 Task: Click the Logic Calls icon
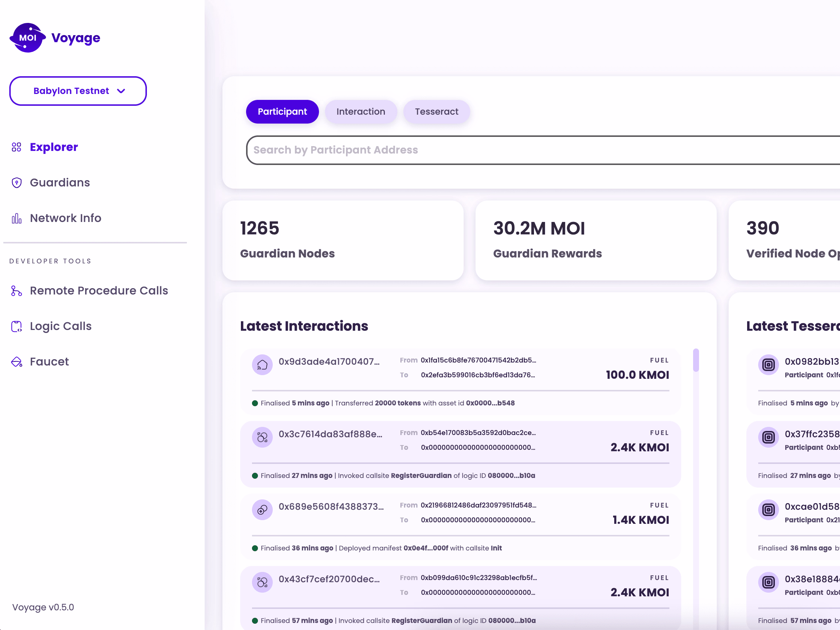16,326
